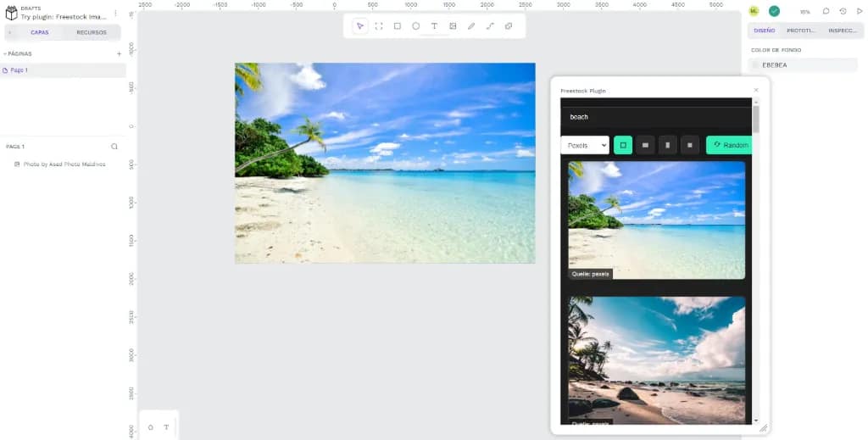Select the landscape orientation filter

pos(645,145)
